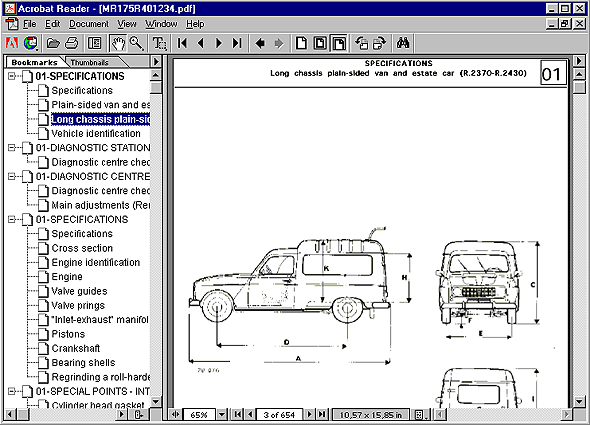Toggle Fit Width view button
The height and width of the screenshot is (425, 590).
(339, 43)
